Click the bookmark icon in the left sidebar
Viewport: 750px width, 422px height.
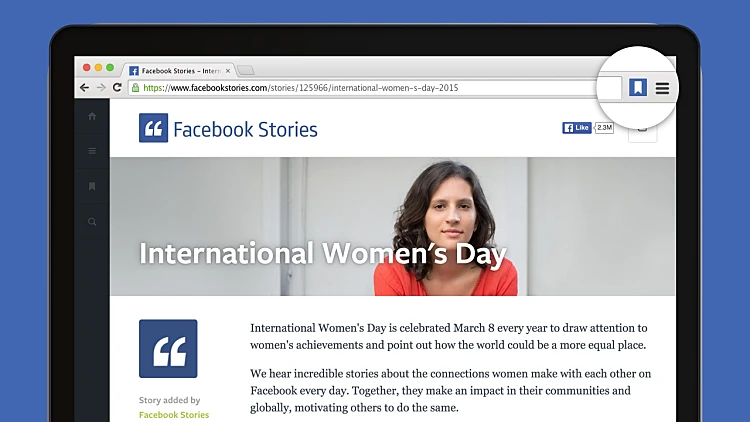click(92, 186)
